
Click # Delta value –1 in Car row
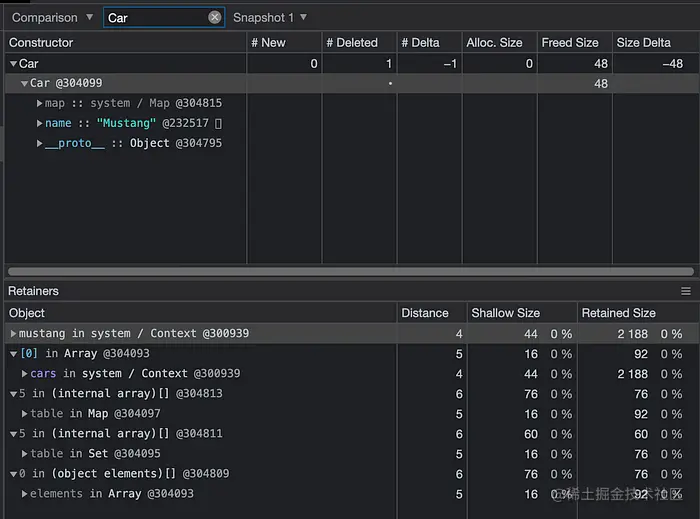click(x=450, y=64)
